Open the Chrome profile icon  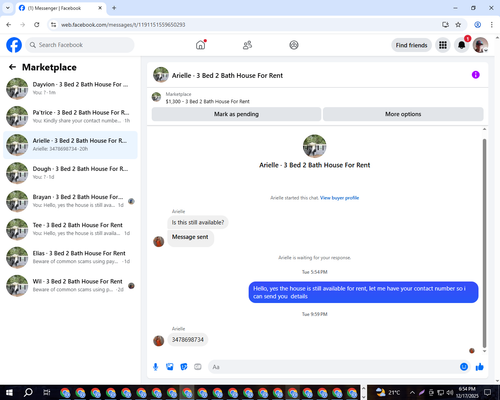coord(477,25)
